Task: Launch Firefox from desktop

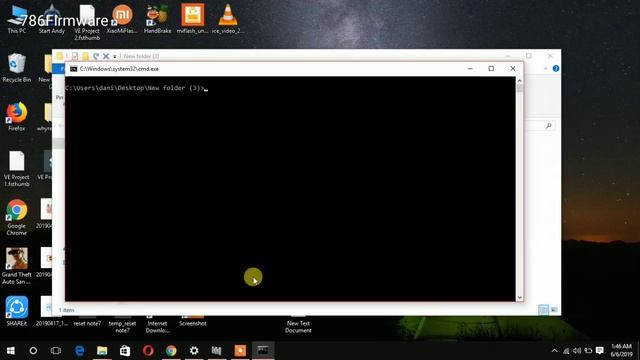Action: point(17,116)
